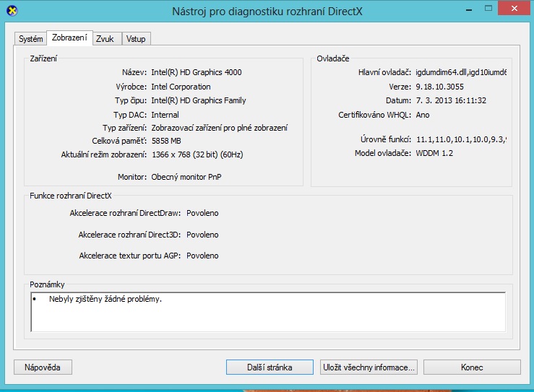Viewport: 534px width, 392px height.
Task: Click the Aktuální režim zobrazení: label
Action: [x=104, y=154]
